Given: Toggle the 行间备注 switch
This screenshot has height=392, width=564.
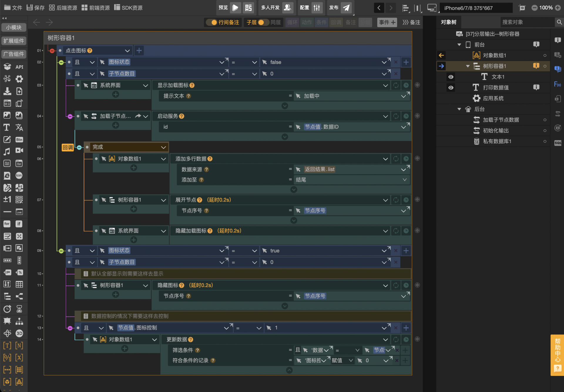Looking at the screenshot, I should [212, 22].
